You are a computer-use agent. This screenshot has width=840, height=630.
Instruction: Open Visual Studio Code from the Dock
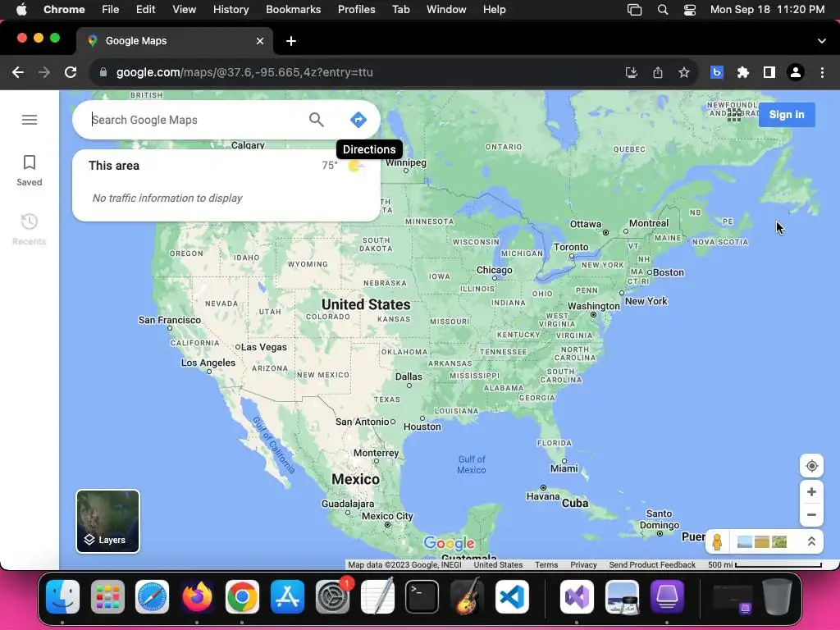pyautogui.click(x=512, y=596)
